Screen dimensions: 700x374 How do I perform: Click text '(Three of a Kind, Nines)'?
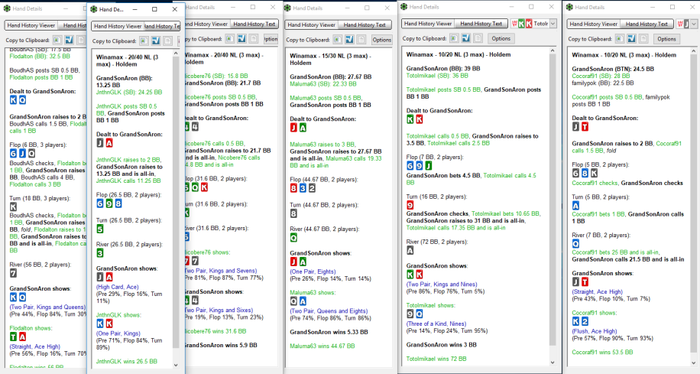tap(436, 324)
